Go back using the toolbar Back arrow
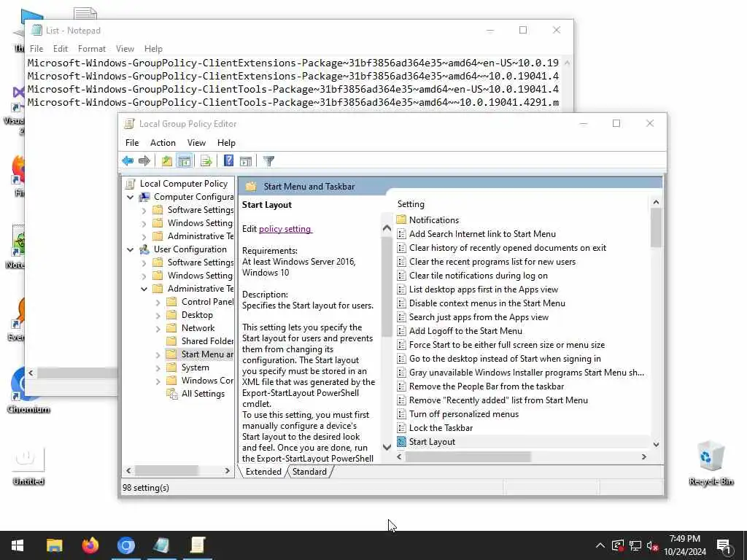Screen dimensions: 747x560 (x=128, y=161)
